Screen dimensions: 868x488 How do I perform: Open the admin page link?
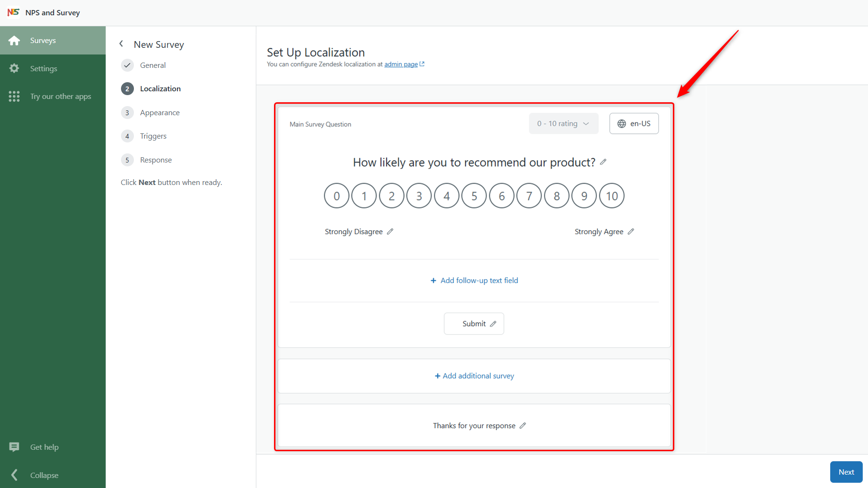(401, 64)
